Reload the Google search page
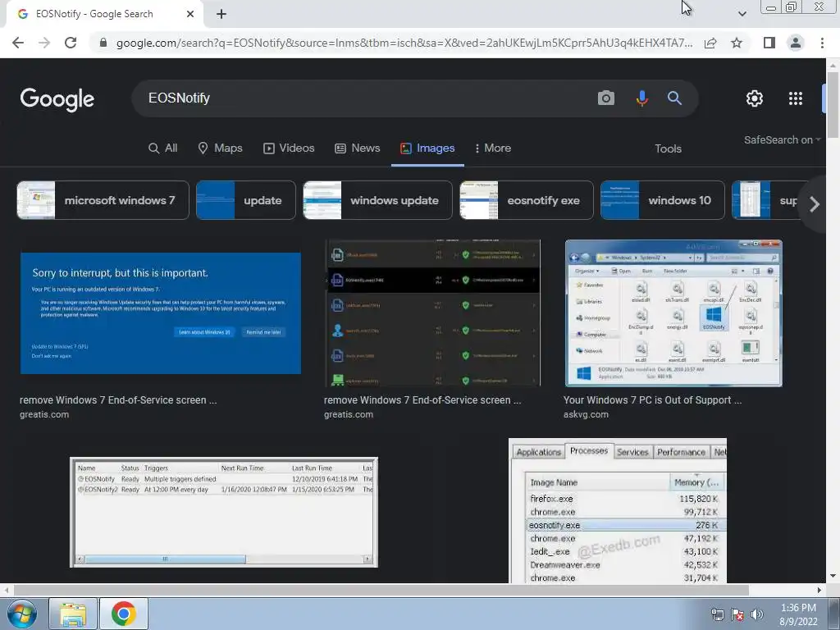The image size is (840, 630). point(71,43)
